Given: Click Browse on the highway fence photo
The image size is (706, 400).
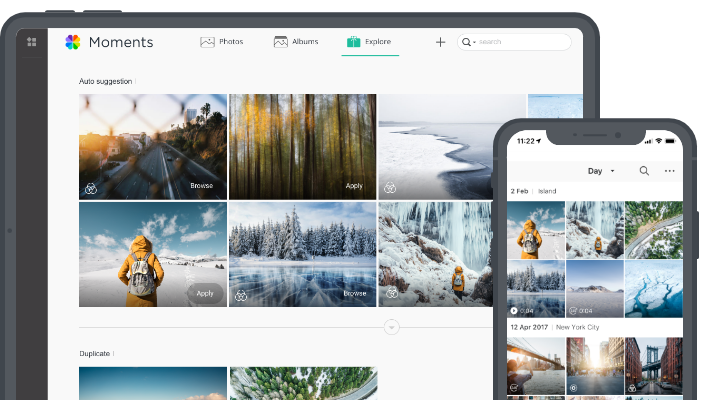Looking at the screenshot, I should point(202,186).
